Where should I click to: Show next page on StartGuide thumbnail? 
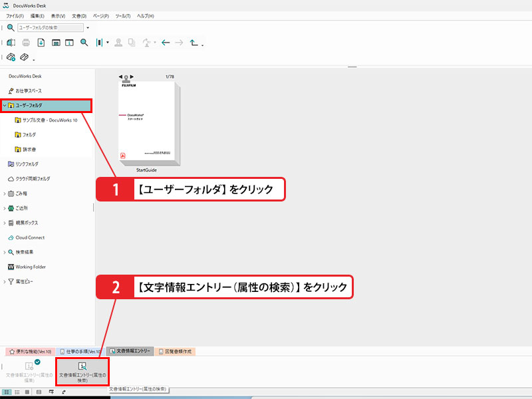click(132, 76)
